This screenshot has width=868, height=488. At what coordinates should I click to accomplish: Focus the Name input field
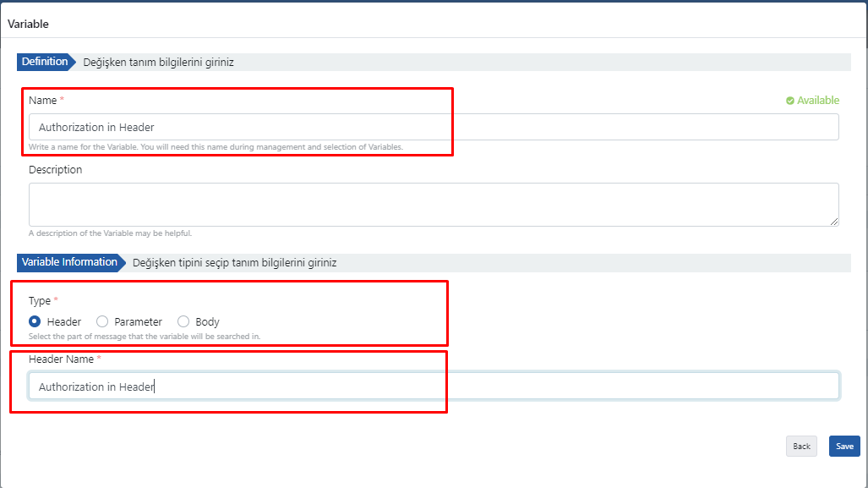[433, 127]
